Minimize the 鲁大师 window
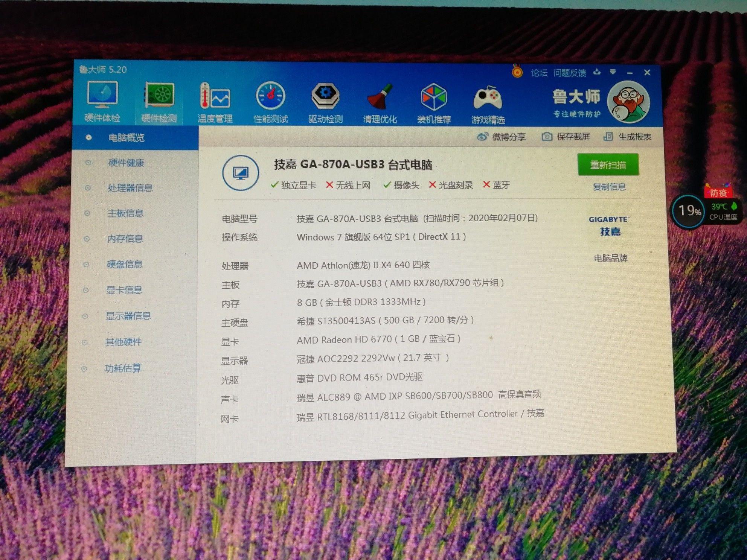 click(x=630, y=72)
